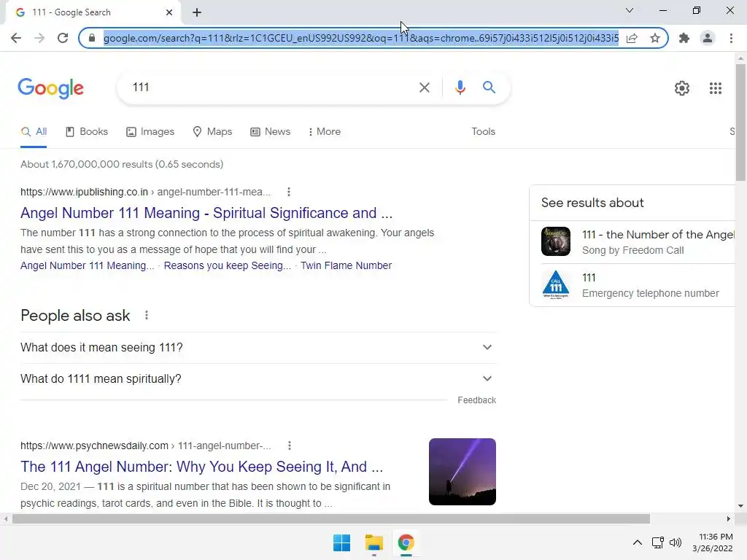
Task: Open search Tools
Action: pos(483,132)
